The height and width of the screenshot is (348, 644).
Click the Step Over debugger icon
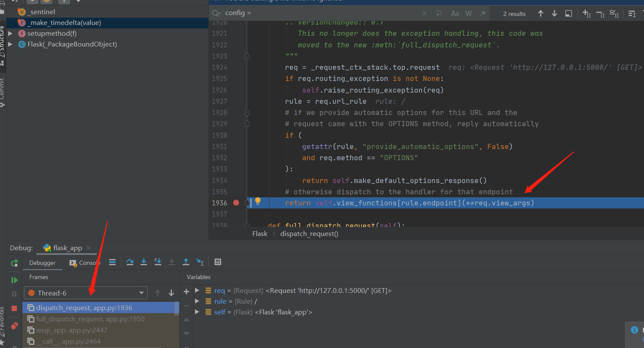coord(130,262)
